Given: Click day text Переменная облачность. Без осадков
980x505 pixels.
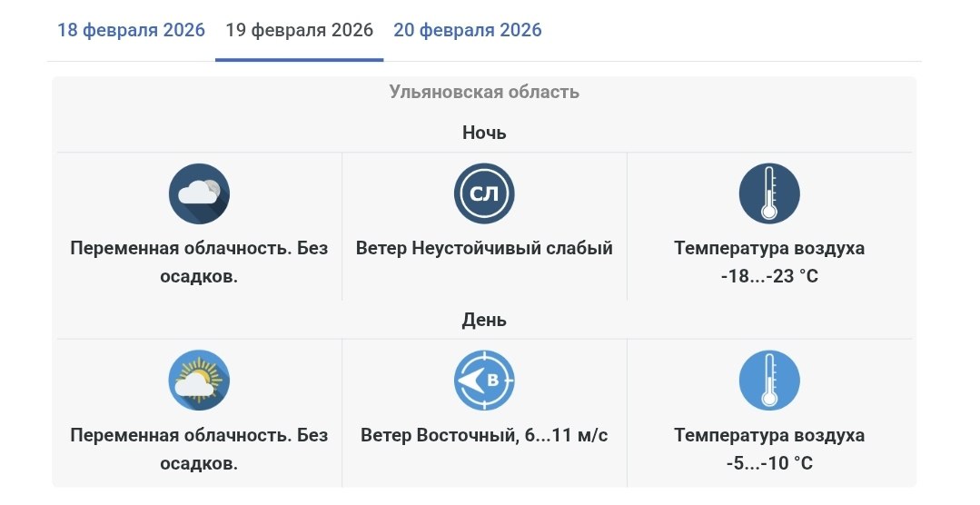Looking at the screenshot, I should coord(199,449).
